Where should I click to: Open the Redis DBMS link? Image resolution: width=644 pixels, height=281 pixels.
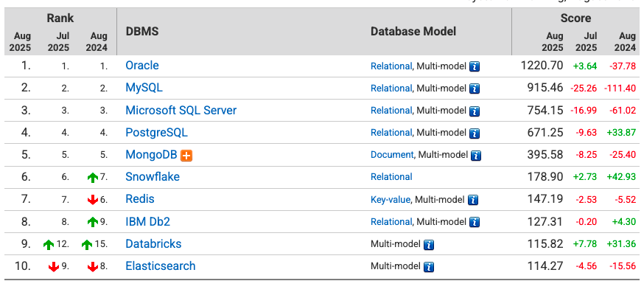pos(140,199)
